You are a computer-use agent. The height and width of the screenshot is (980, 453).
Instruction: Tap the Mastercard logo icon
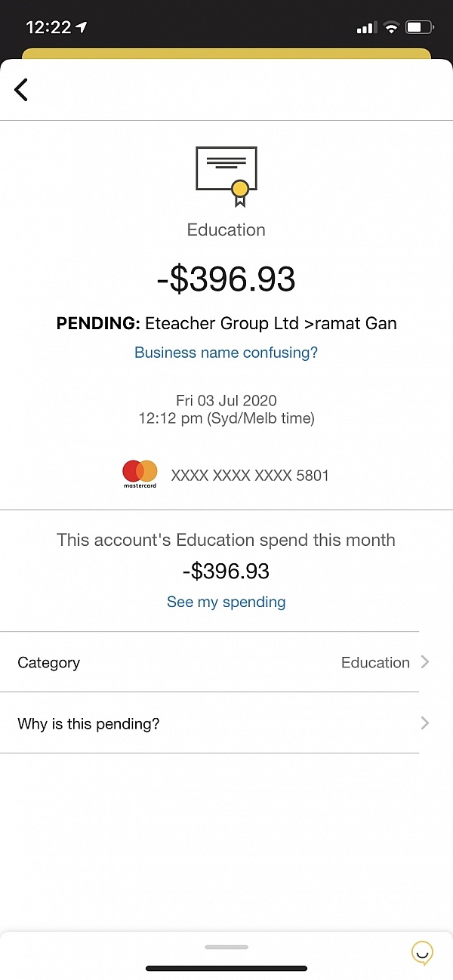coord(140,474)
